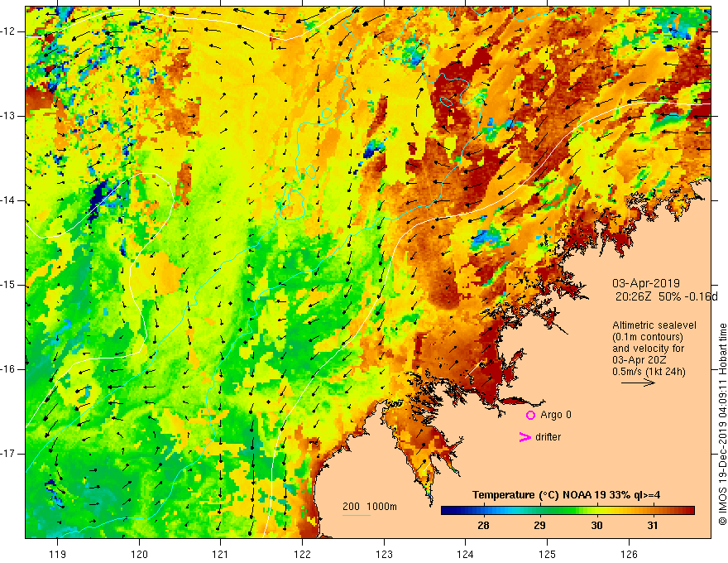This screenshot has width=728, height=563.
Task: Click the longitude label 125
Action: coord(548,554)
